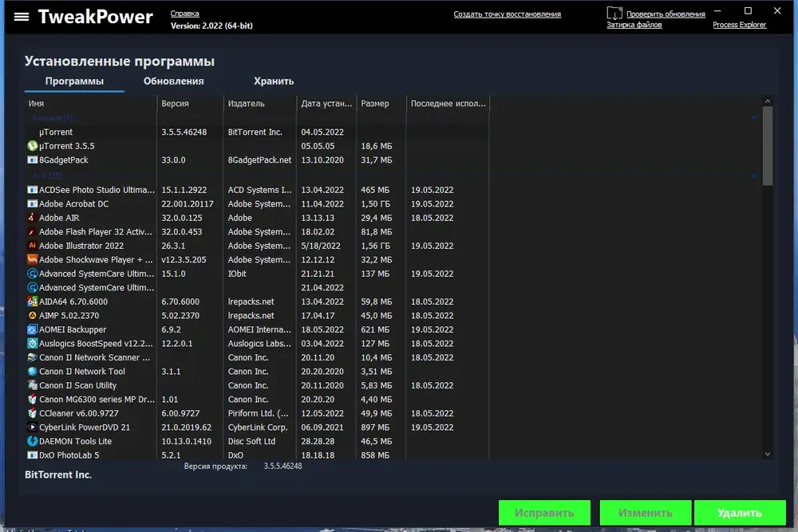Click the Disc Soft Ltd publisher cell
798x532 pixels.
[251, 441]
